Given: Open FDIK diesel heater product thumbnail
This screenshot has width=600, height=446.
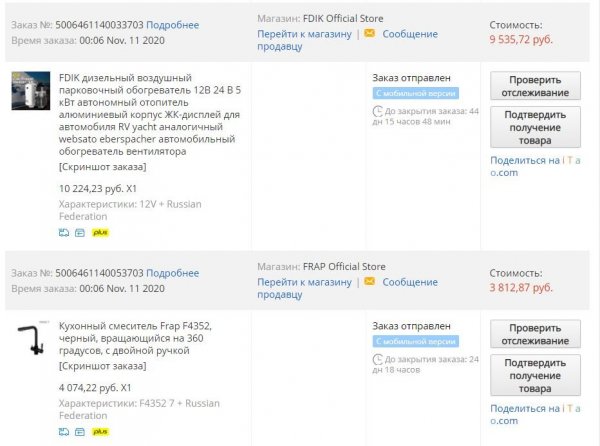Looking at the screenshot, I should click(31, 91).
